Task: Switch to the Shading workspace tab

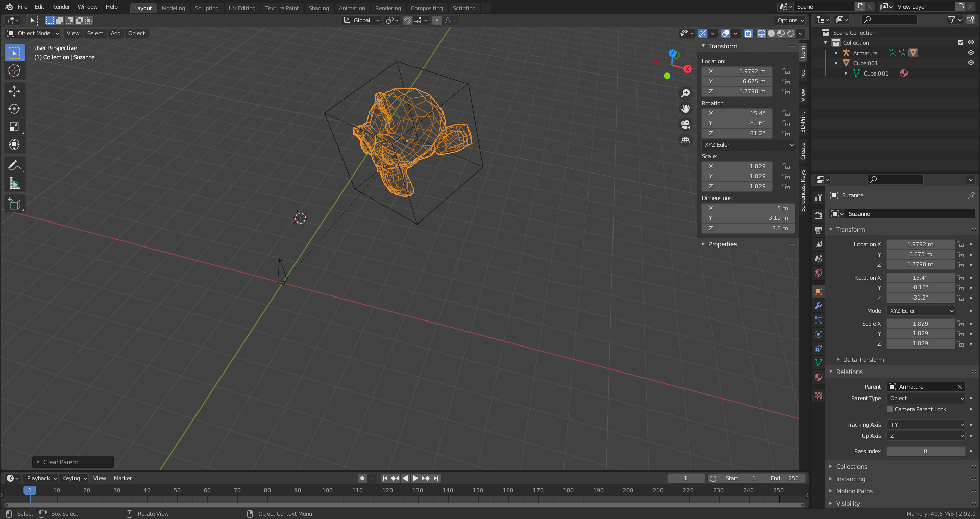Action: tap(318, 8)
